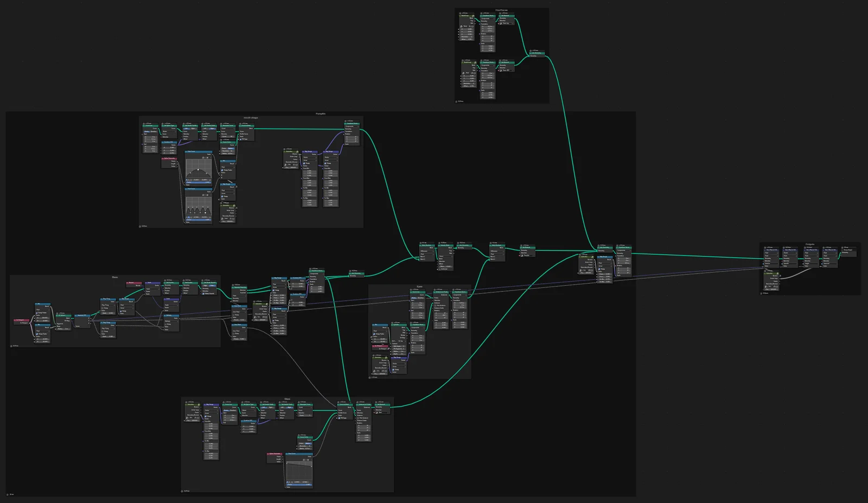
Task: Select Direction mode on mouth shape Curve Line node
Action: pos(154,131)
